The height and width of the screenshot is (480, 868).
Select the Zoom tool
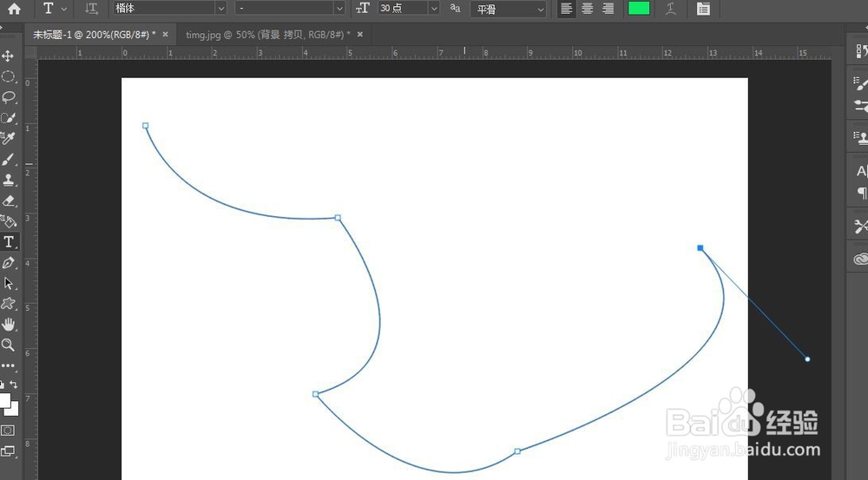tap(9, 345)
